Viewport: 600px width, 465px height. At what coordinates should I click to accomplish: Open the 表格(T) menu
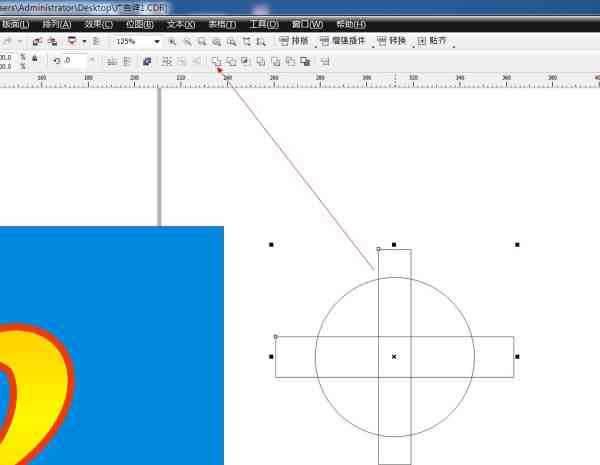pyautogui.click(x=222, y=24)
